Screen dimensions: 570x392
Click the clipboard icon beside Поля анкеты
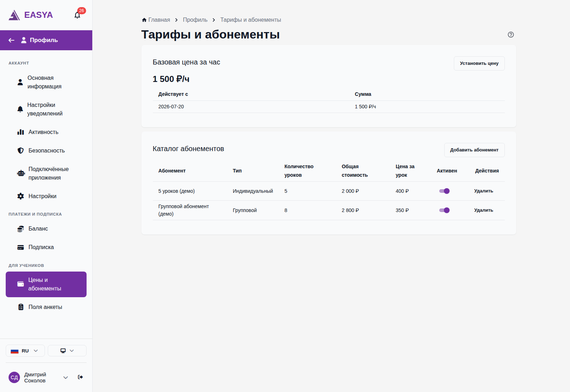click(x=21, y=307)
